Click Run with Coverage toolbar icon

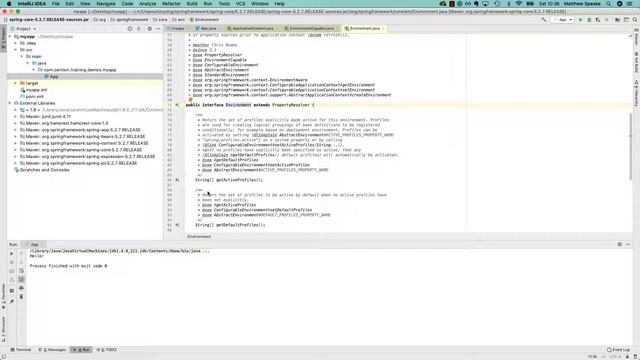pos(598,20)
